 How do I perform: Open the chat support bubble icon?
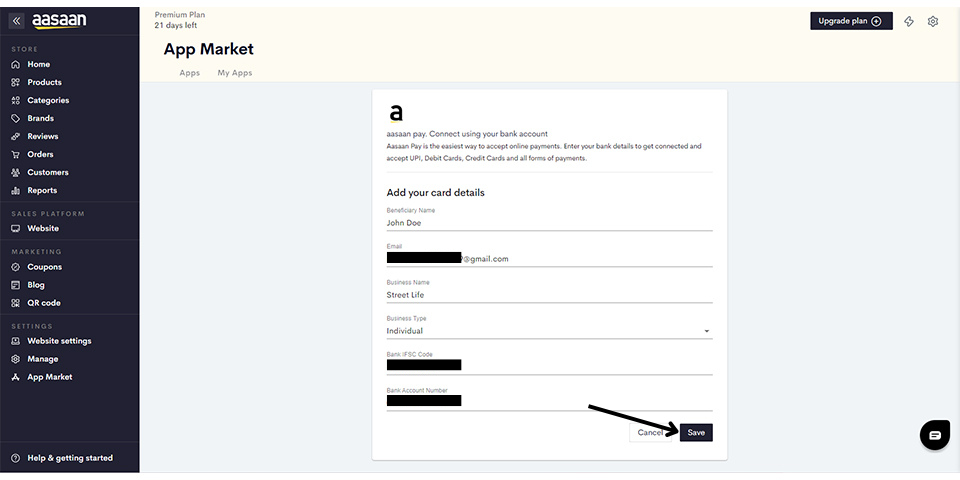(935, 435)
